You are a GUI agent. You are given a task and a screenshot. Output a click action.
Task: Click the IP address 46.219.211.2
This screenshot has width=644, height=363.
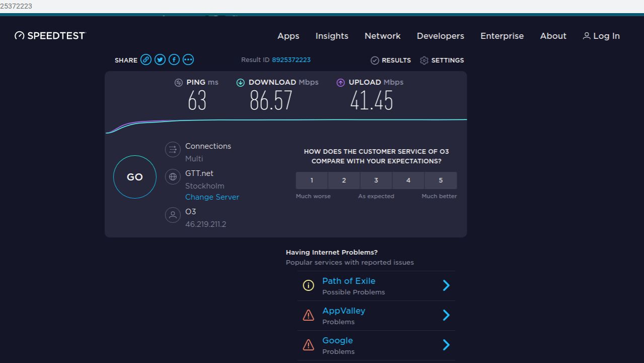205,224
